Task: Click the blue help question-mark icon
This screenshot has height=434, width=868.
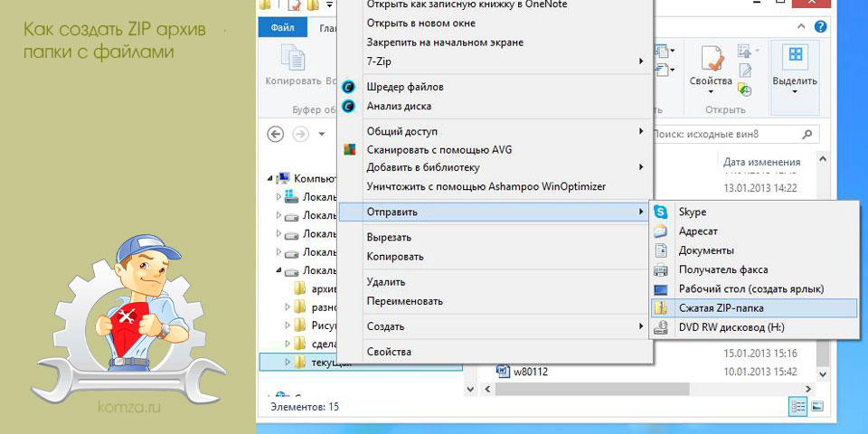Action: coord(821,26)
